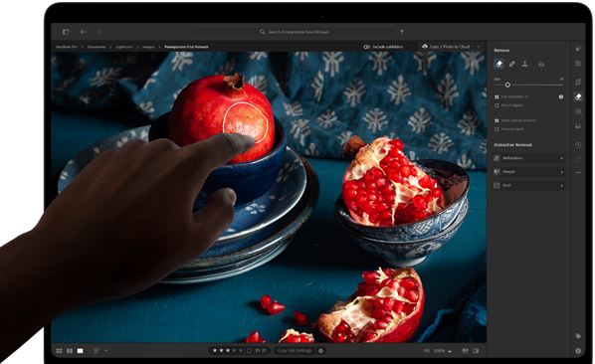Open the Edit sliders panel icon
595x364 pixels.
tap(578, 63)
